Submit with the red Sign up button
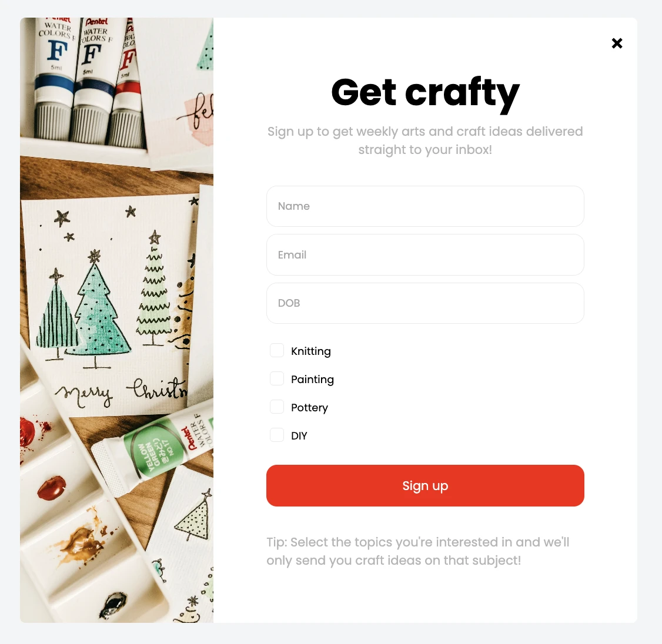Image resolution: width=662 pixels, height=644 pixels. 425,486
